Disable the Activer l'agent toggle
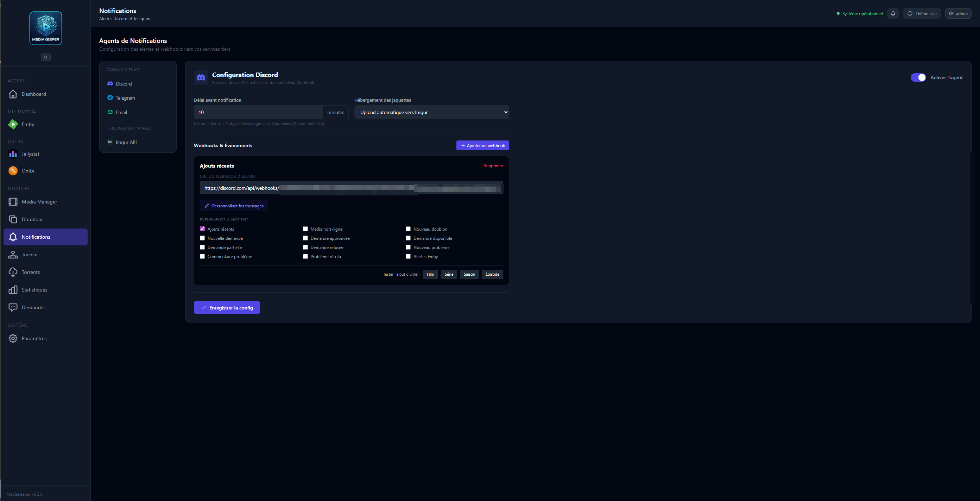Screen dimensions: 980x501 (x=918, y=77)
